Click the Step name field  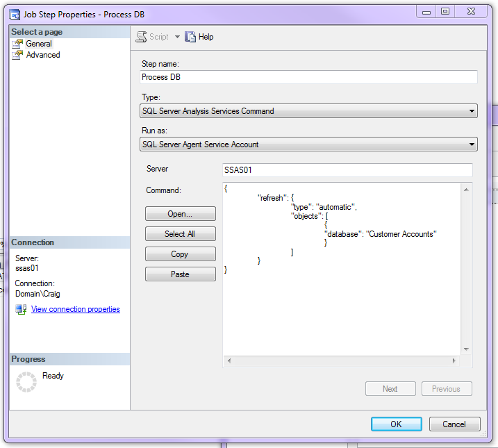point(308,77)
